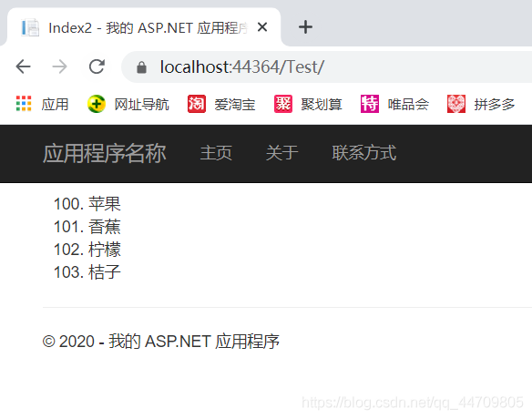This screenshot has height=419, width=532.
Task: Open the 主页 navbar item
Action: point(216,153)
